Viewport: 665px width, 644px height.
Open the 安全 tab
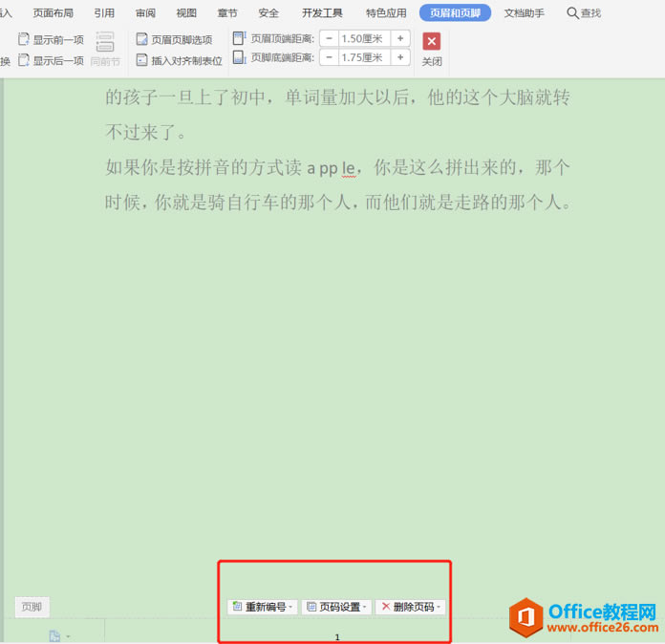pyautogui.click(x=268, y=13)
